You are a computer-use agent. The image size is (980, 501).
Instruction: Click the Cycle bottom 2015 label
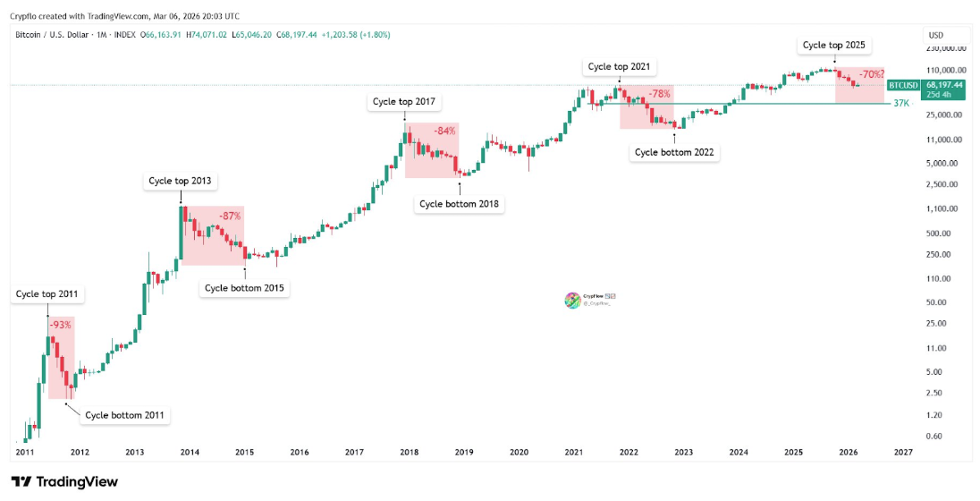(246, 287)
